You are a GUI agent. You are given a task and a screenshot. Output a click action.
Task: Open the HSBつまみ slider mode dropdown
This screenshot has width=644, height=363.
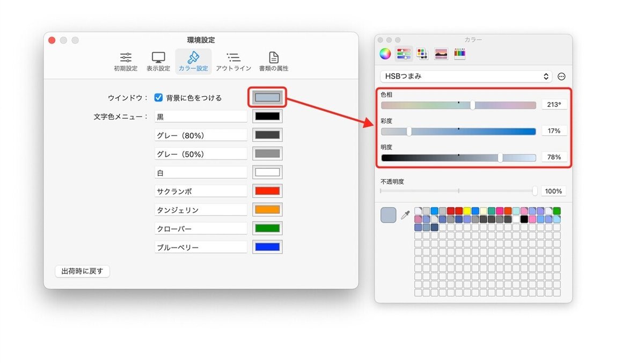coord(466,76)
